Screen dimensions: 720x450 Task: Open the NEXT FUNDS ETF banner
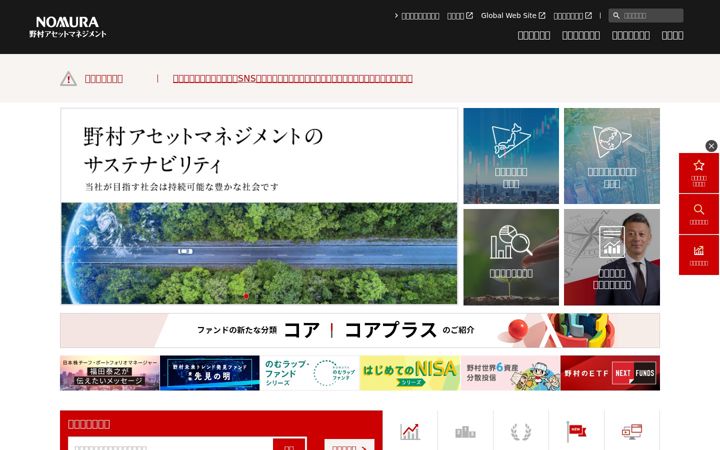[x=610, y=373]
